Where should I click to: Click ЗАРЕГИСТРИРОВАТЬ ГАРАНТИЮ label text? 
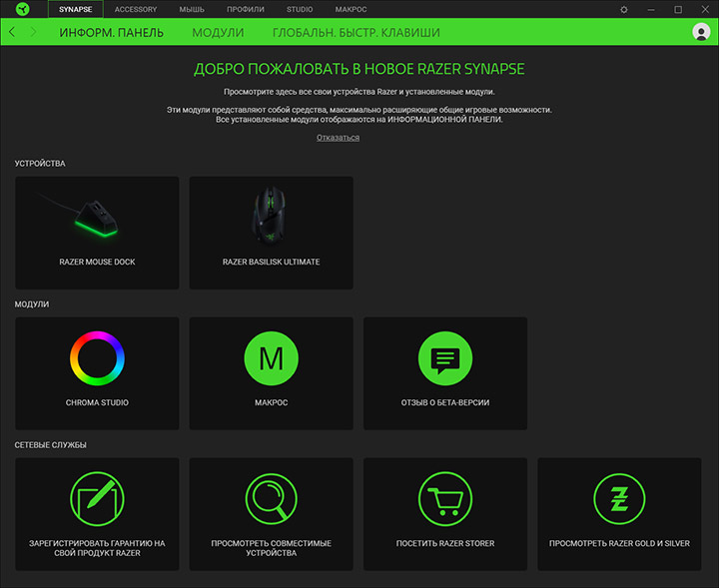[x=97, y=548]
